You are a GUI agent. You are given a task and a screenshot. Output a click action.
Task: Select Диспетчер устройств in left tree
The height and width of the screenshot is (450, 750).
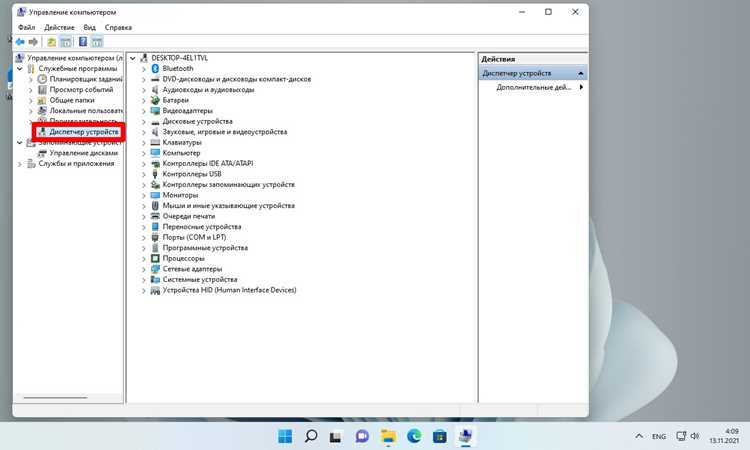click(x=84, y=132)
